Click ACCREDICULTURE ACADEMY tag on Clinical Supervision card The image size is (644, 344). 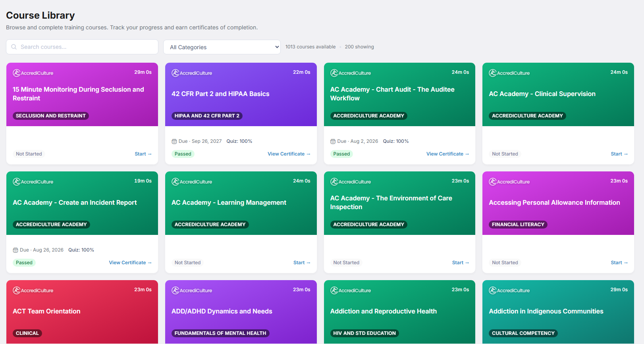(527, 116)
